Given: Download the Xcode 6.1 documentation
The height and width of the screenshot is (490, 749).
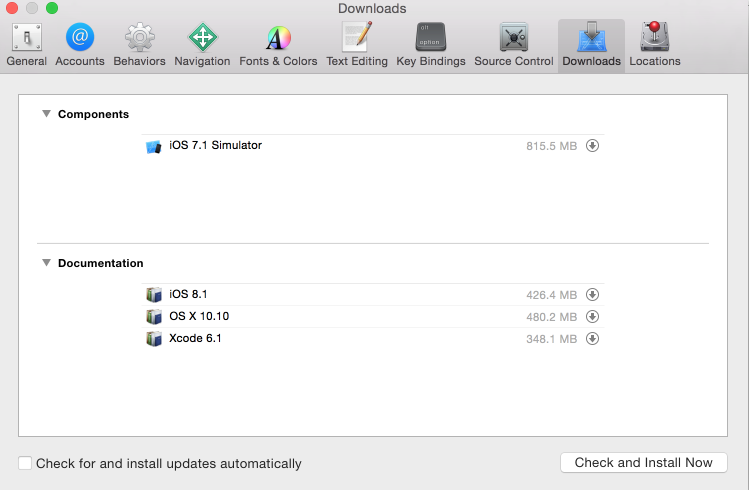Looking at the screenshot, I should coord(592,339).
